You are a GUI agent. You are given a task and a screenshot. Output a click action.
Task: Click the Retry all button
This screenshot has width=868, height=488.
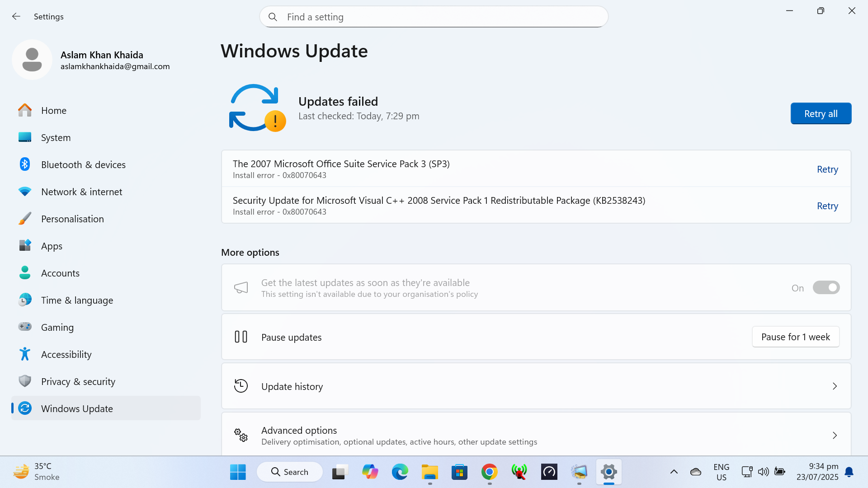point(821,113)
